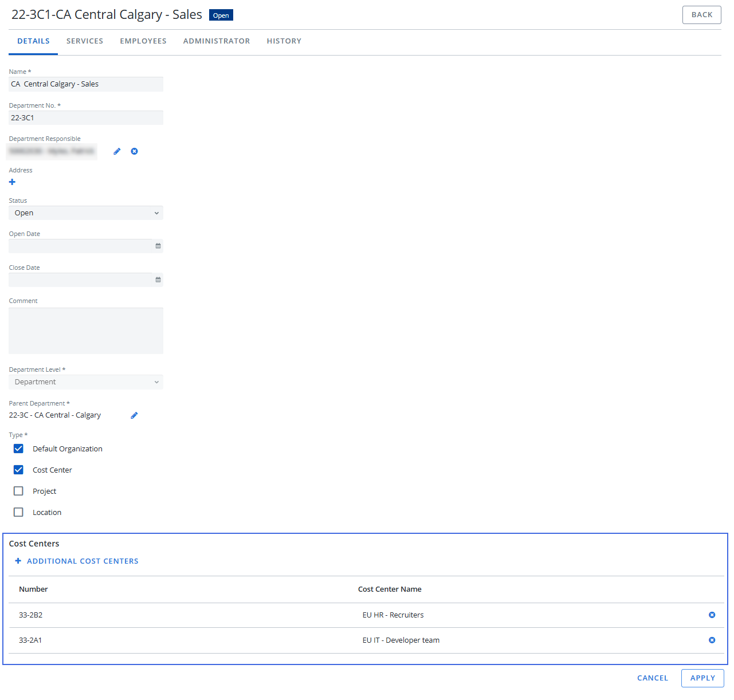Screen dimensions: 734x700
Task: Uncheck the Default Organization checkbox
Action: [x=18, y=449]
